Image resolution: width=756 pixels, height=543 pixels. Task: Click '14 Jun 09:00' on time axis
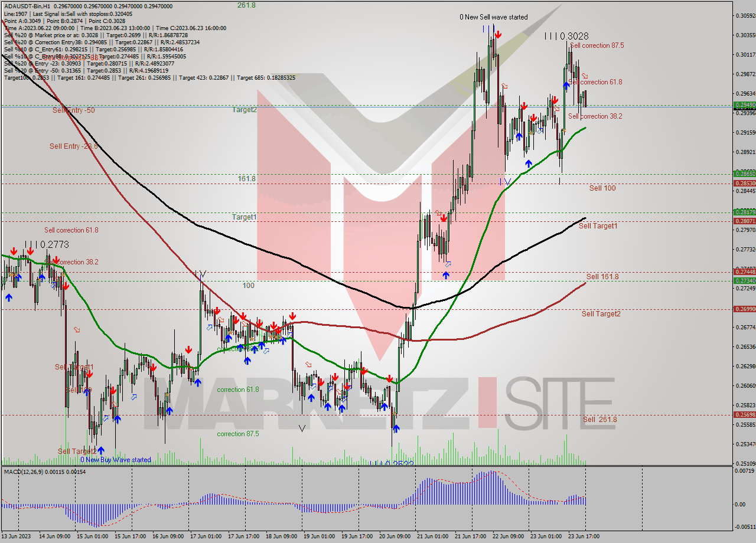click(56, 537)
